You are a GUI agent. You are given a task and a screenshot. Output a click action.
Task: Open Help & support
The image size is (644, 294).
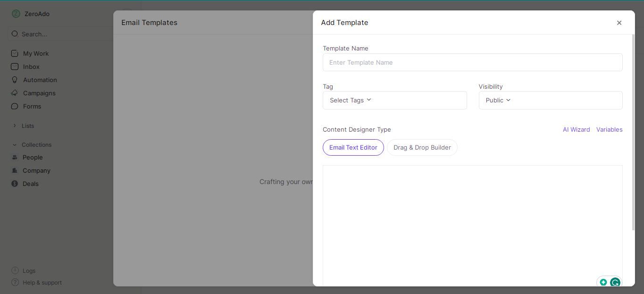pyautogui.click(x=42, y=282)
